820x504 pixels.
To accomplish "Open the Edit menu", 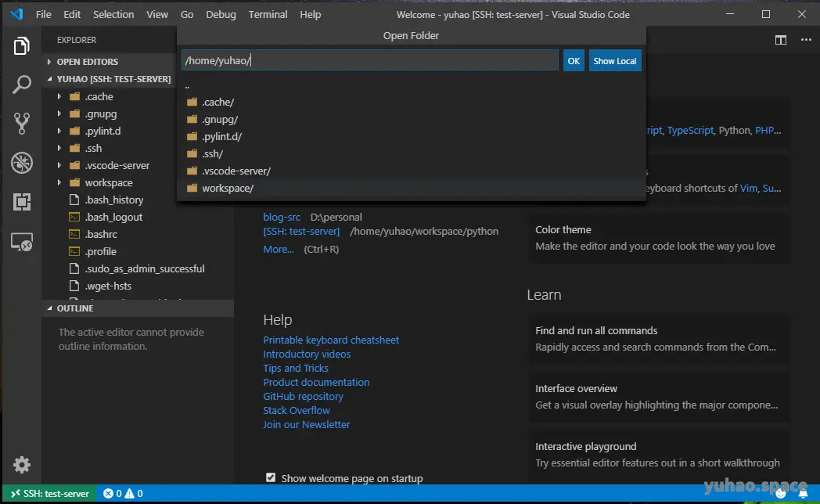I will click(72, 15).
